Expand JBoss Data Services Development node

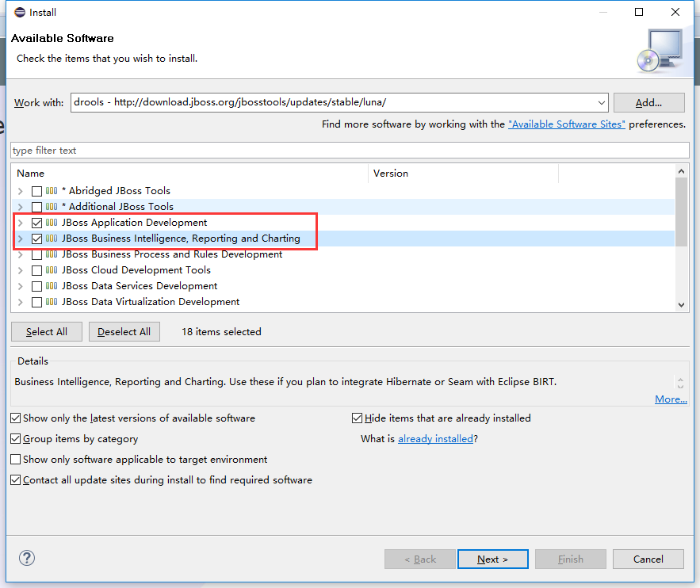coord(20,286)
